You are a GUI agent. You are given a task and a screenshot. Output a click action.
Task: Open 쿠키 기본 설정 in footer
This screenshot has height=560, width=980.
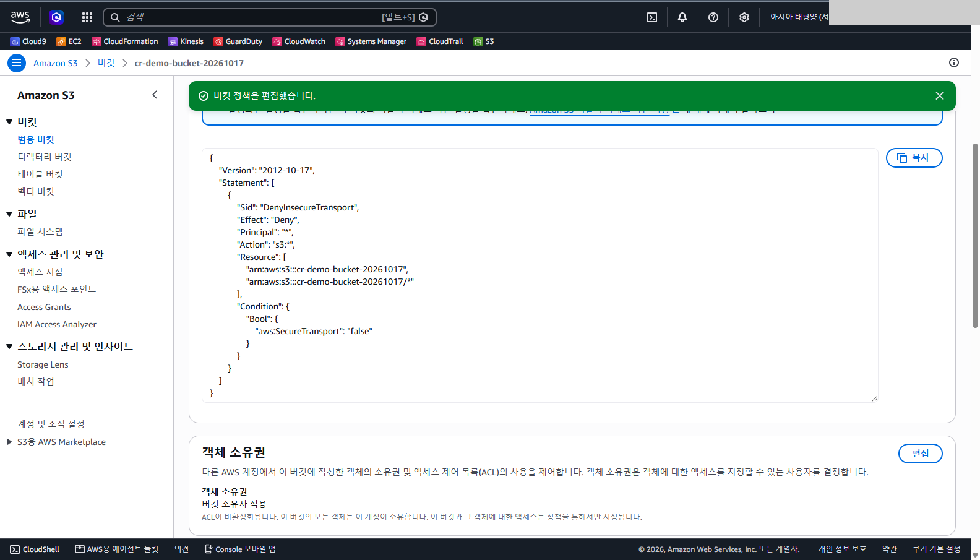[936, 549]
